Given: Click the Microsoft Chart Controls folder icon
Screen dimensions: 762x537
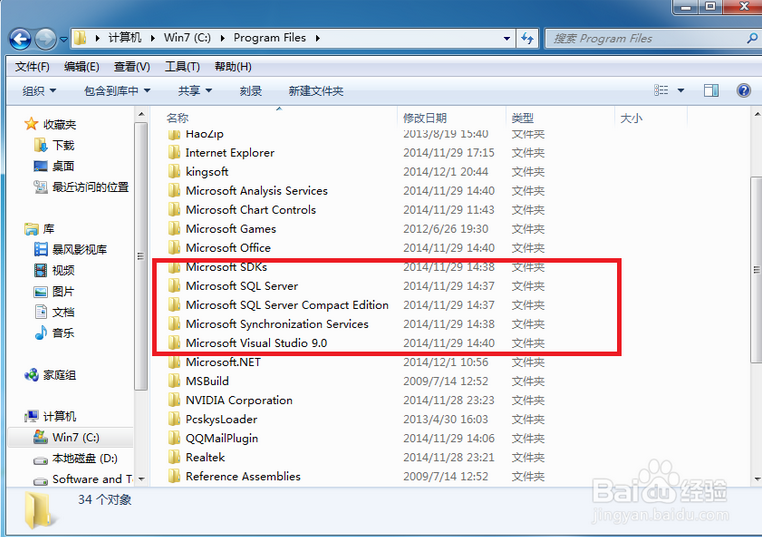Looking at the screenshot, I should [174, 209].
